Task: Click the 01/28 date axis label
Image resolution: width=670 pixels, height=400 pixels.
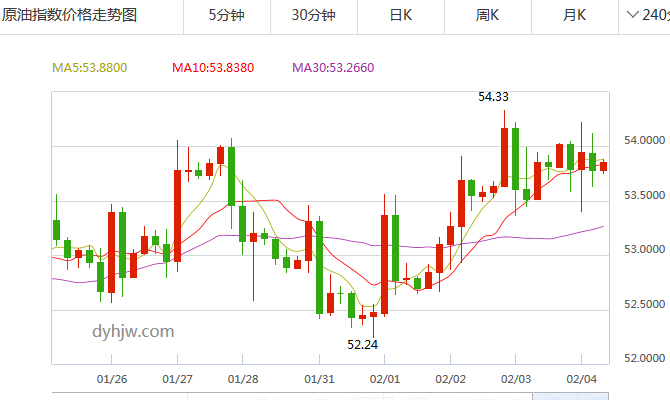Action: tap(243, 379)
